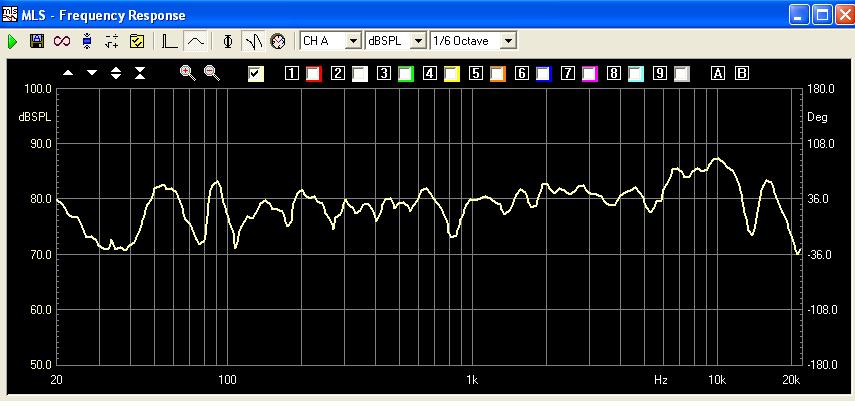Click the floppy disk save icon
The image size is (855, 406).
point(37,41)
